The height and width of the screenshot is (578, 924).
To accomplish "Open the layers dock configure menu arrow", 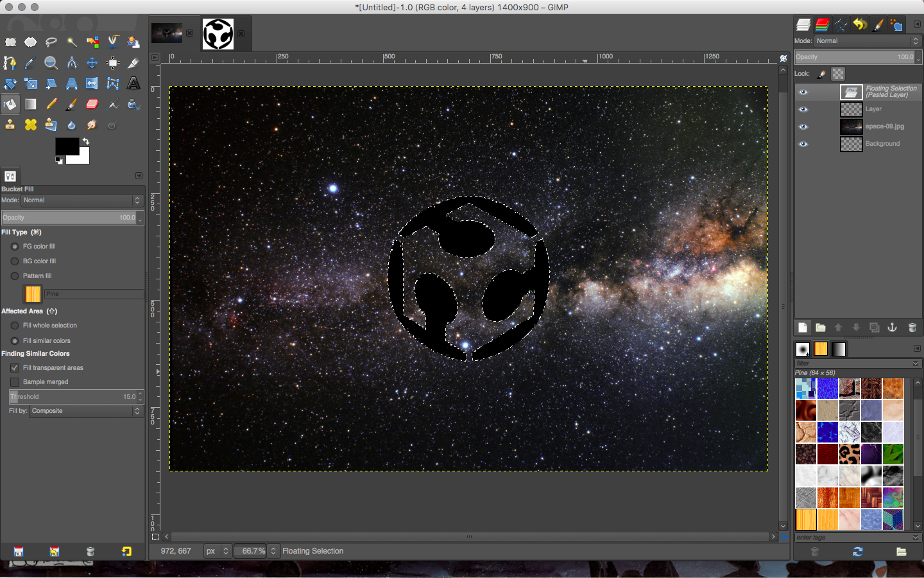I will click(x=917, y=24).
